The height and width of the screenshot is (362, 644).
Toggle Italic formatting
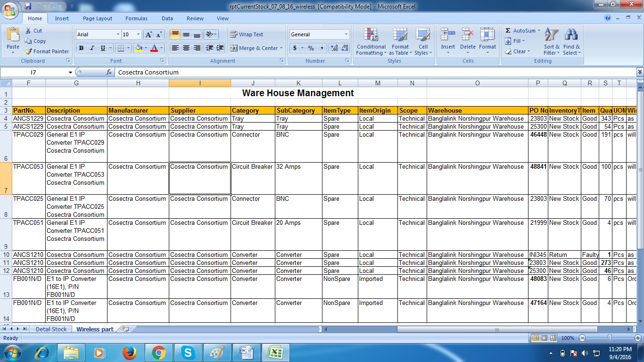(x=92, y=48)
